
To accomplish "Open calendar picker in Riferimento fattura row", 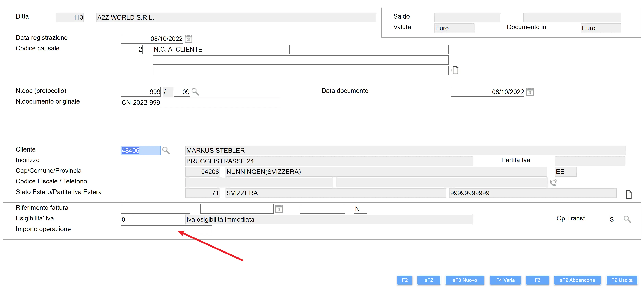I will tap(279, 208).
